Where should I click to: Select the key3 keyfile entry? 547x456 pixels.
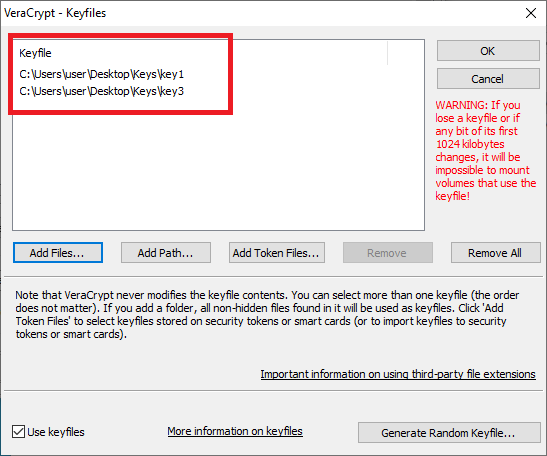pyautogui.click(x=102, y=91)
